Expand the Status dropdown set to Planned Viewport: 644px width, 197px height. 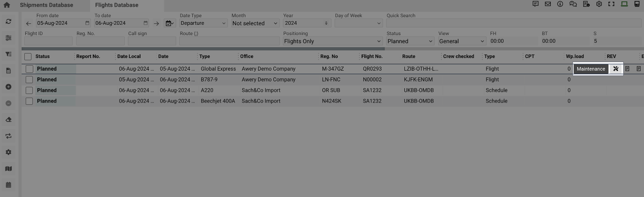pyautogui.click(x=410, y=41)
